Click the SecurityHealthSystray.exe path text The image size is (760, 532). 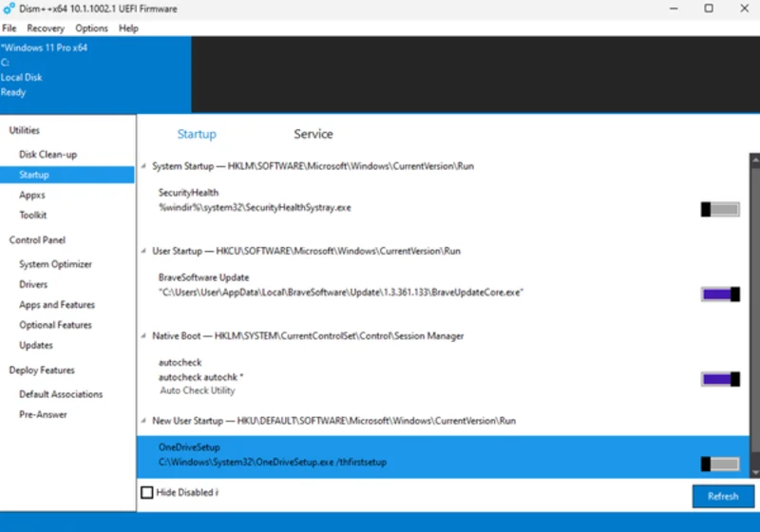pos(255,207)
